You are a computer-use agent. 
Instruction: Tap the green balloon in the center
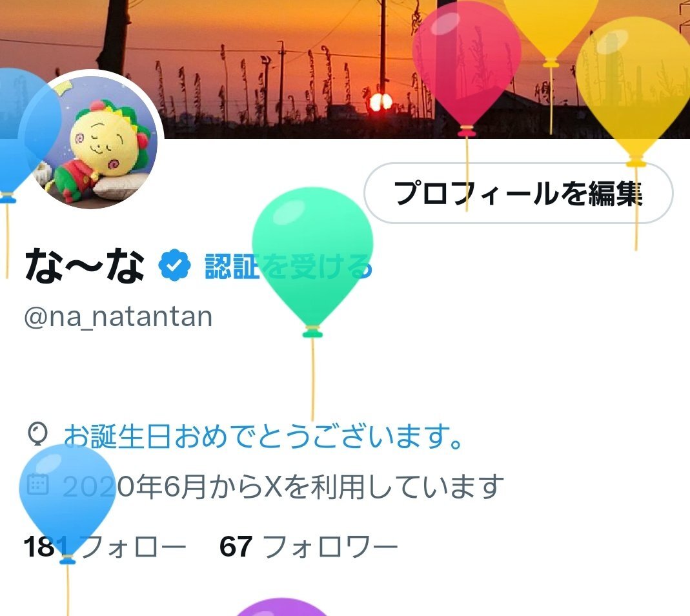click(312, 260)
